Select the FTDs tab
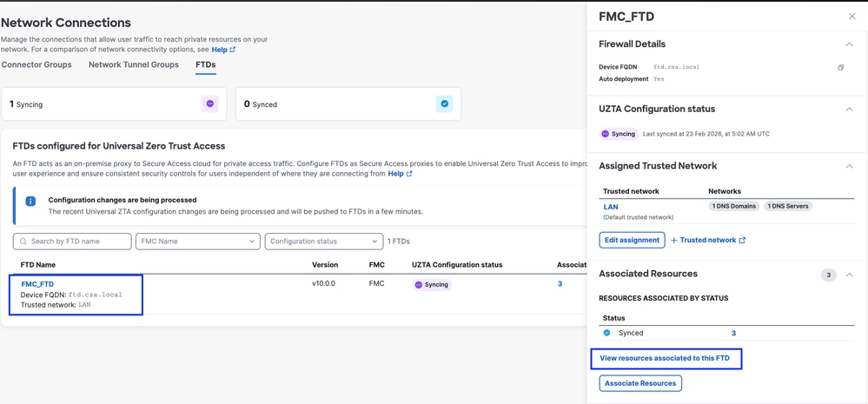Viewport: 868px width, 404px height. [x=205, y=65]
